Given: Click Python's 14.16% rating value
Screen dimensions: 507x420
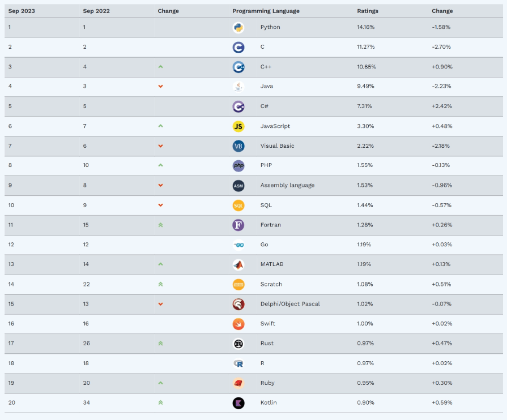Looking at the screenshot, I should point(365,27).
